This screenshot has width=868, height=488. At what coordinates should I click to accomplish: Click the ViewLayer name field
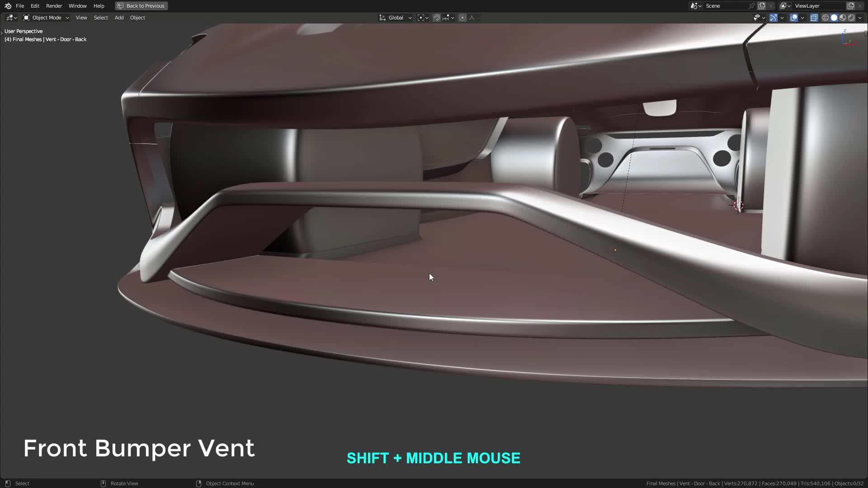tap(819, 6)
